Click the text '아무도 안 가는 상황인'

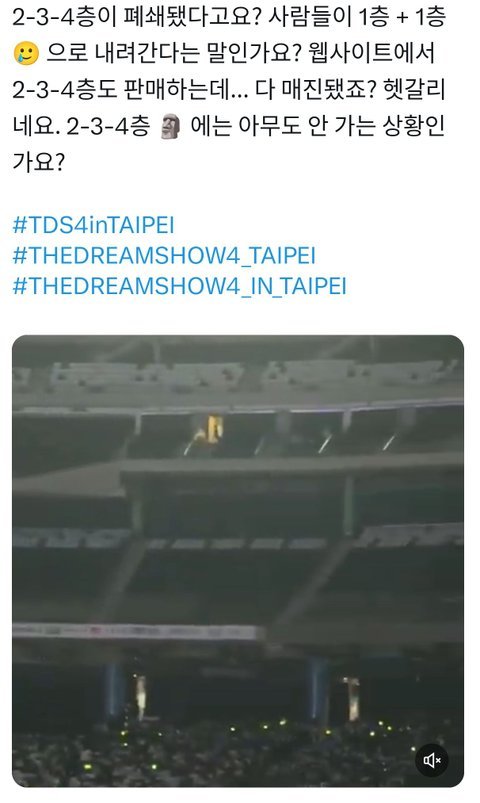tap(342, 126)
